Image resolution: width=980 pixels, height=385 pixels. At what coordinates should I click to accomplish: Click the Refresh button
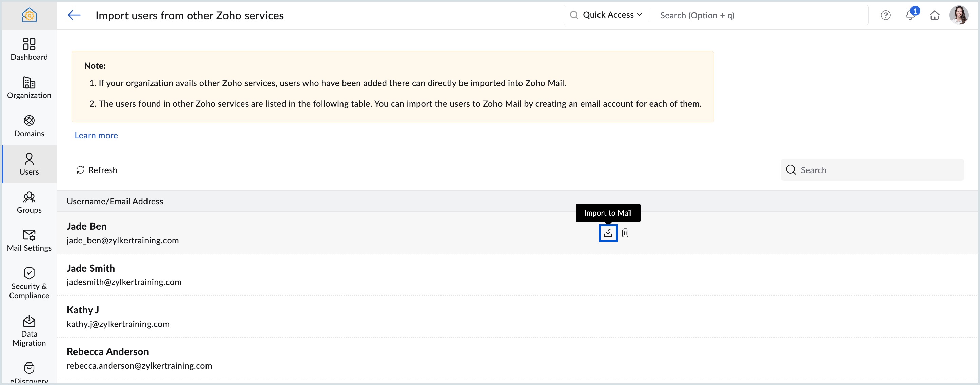[x=97, y=170]
